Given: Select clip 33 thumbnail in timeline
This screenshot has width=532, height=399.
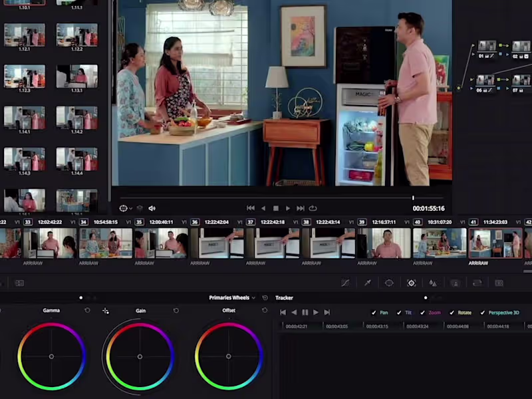Looking at the screenshot, I should click(50, 243).
